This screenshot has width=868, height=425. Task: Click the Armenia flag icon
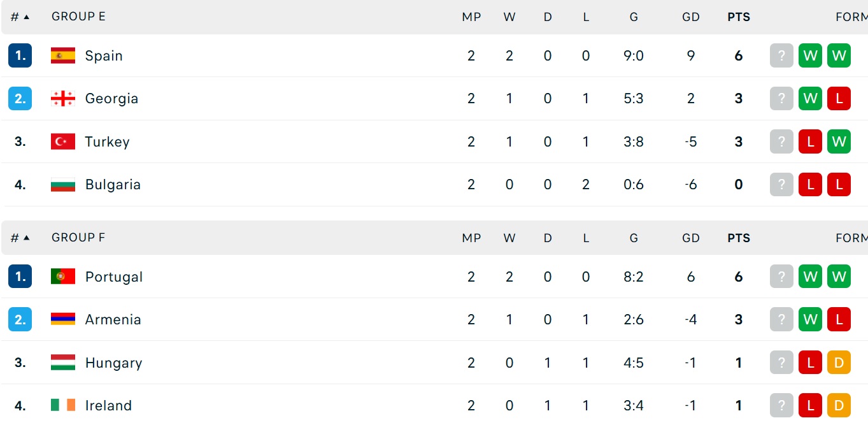[63, 319]
